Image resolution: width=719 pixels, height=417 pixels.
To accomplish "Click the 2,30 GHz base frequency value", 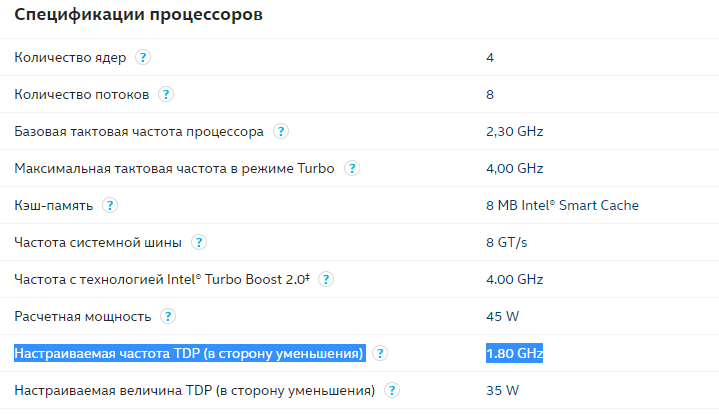I will (x=514, y=132).
